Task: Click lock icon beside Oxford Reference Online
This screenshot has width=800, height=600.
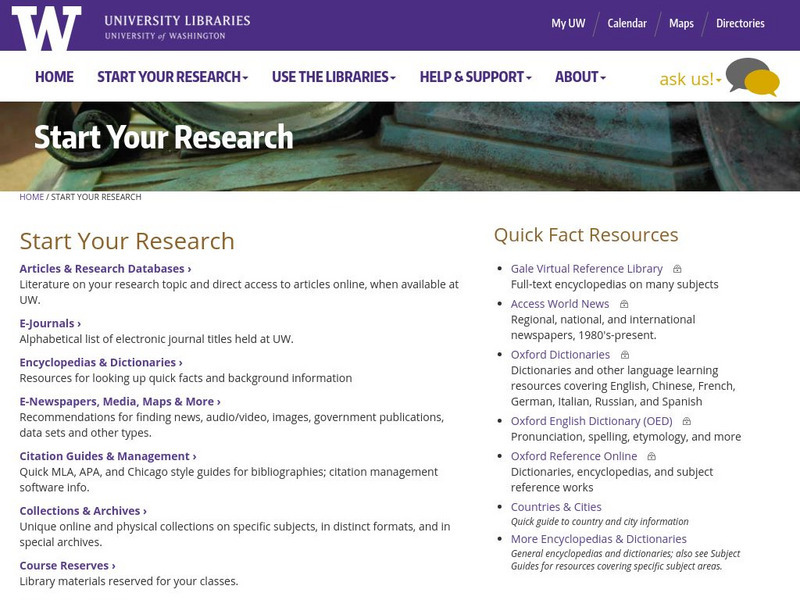Action: click(651, 456)
